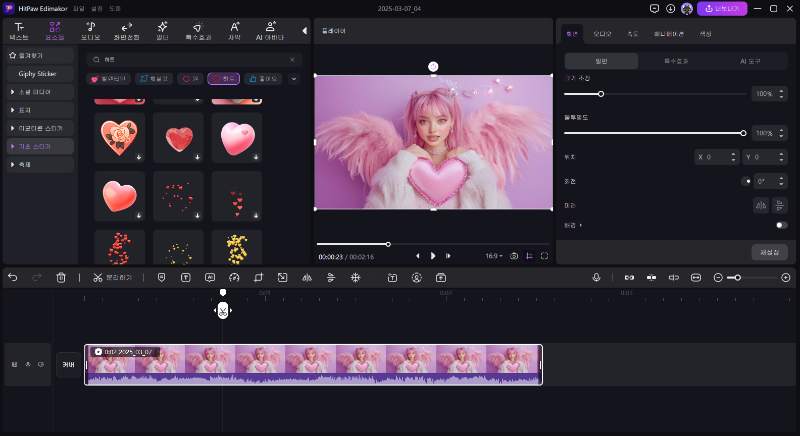800x436 pixels.
Task: Expand more tag filters chevron
Action: pos(294,78)
